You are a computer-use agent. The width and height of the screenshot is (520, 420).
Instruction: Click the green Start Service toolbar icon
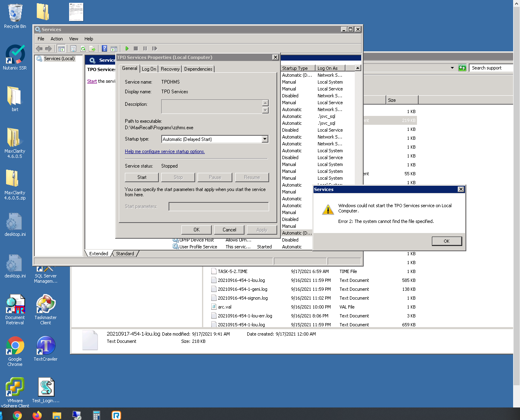click(127, 48)
